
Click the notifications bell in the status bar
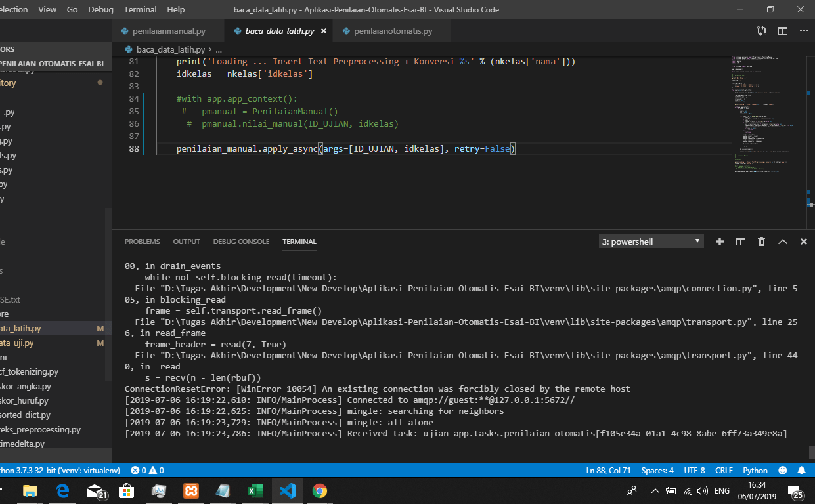(x=801, y=470)
